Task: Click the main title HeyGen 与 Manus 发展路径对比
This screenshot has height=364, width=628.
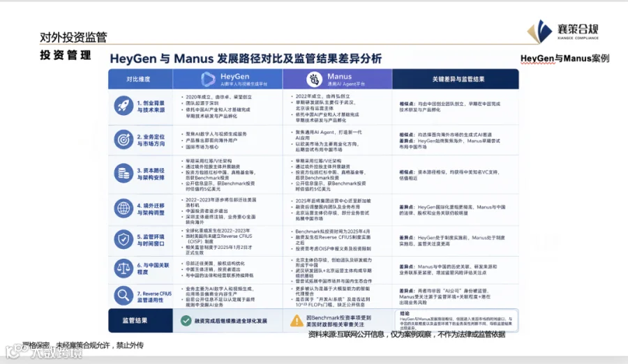Action: pos(246,59)
